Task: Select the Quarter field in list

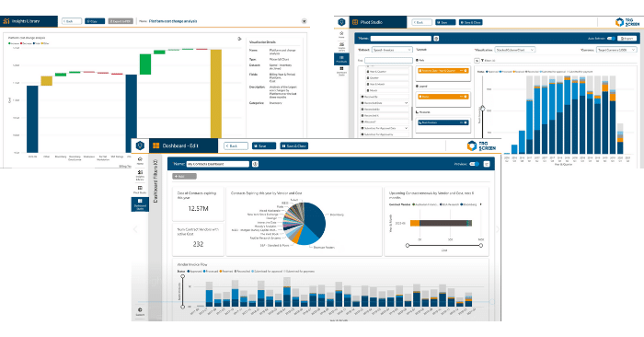Action: (x=387, y=77)
